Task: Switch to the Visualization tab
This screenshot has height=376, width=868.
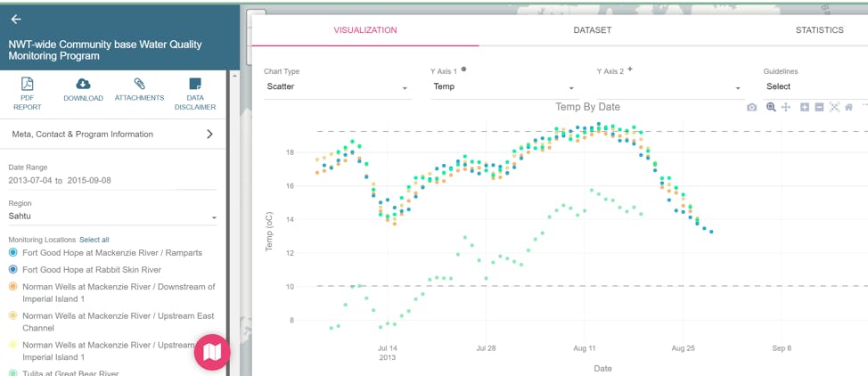Action: tap(365, 30)
